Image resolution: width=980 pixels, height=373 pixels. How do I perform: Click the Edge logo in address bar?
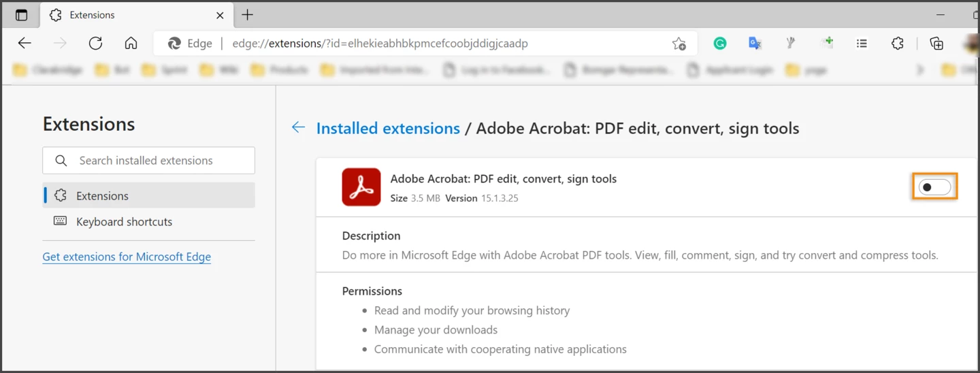pyautogui.click(x=174, y=44)
